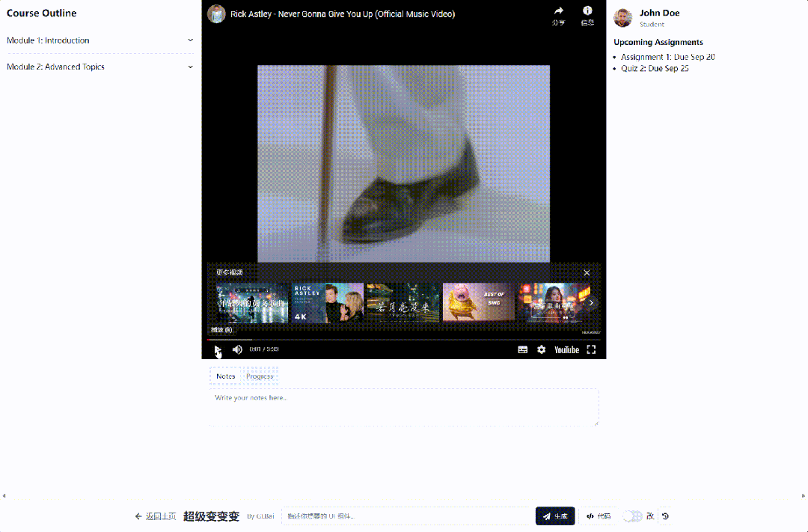This screenshot has height=532, width=808.
Task: Click the history restore icon
Action: pos(665,516)
